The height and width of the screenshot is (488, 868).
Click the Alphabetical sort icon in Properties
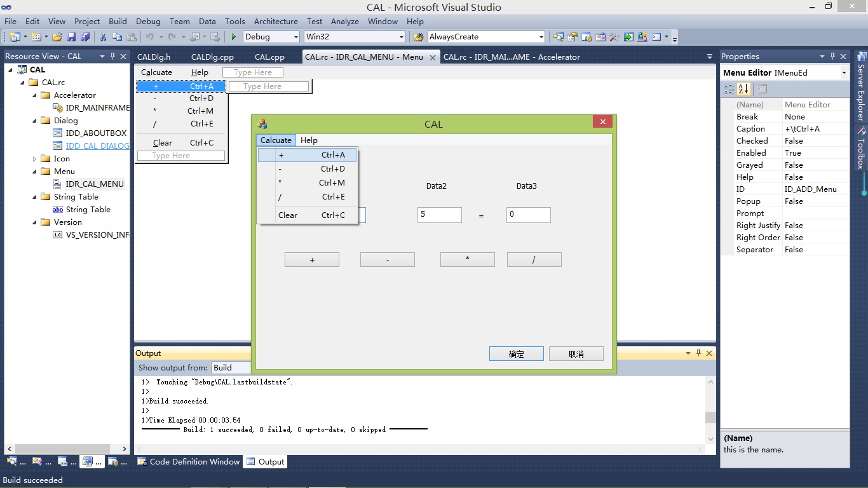(x=744, y=89)
